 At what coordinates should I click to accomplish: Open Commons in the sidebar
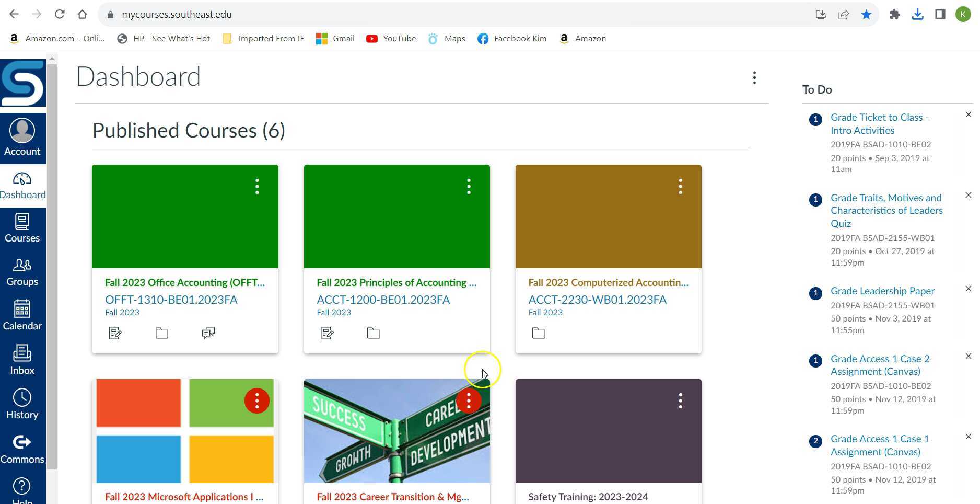pyautogui.click(x=22, y=449)
